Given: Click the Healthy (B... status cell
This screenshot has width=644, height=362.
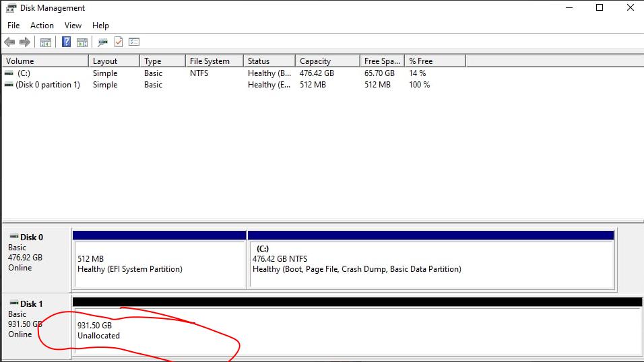Looking at the screenshot, I should [x=269, y=73].
